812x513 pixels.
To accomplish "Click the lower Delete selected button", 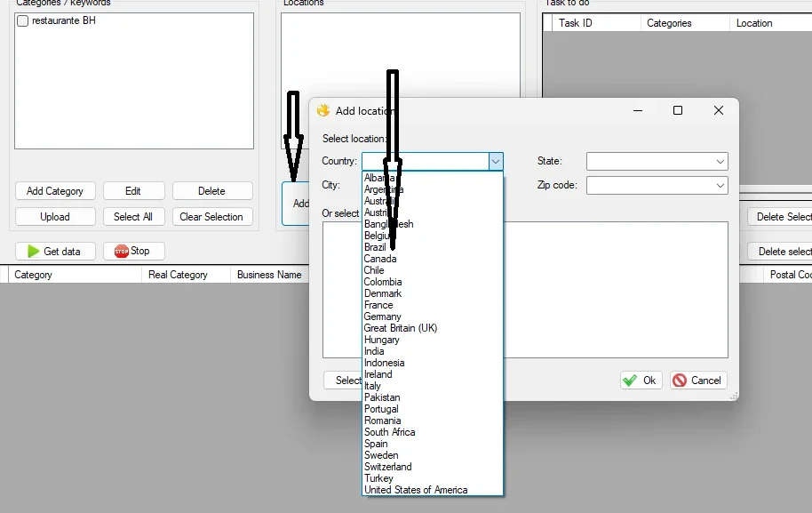I will 780,252.
